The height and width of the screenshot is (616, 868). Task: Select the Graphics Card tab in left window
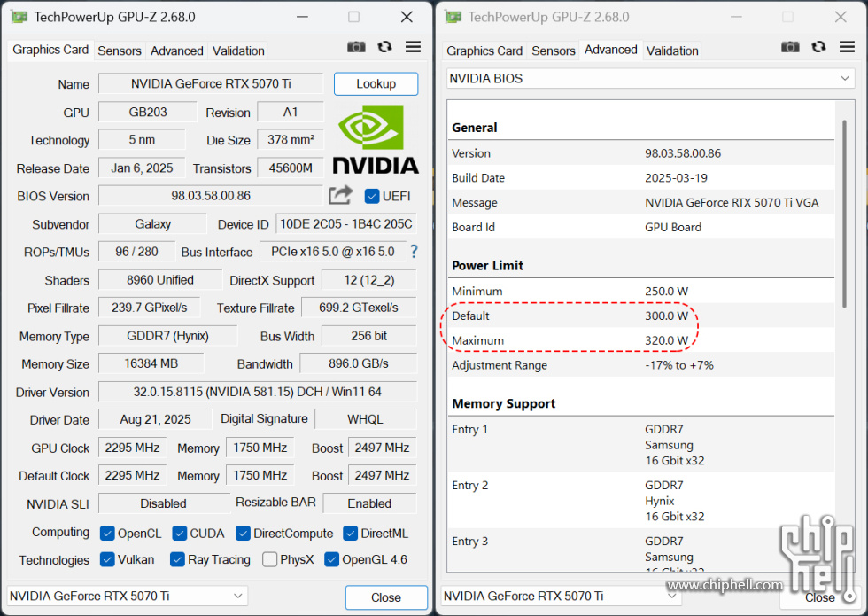click(50, 50)
